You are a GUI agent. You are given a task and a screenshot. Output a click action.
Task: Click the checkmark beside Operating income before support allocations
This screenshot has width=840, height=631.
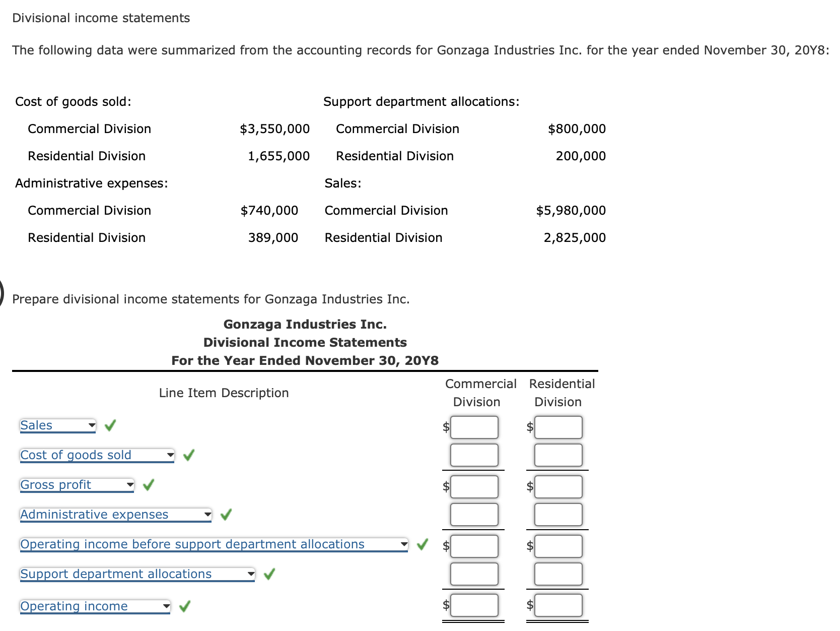click(422, 545)
